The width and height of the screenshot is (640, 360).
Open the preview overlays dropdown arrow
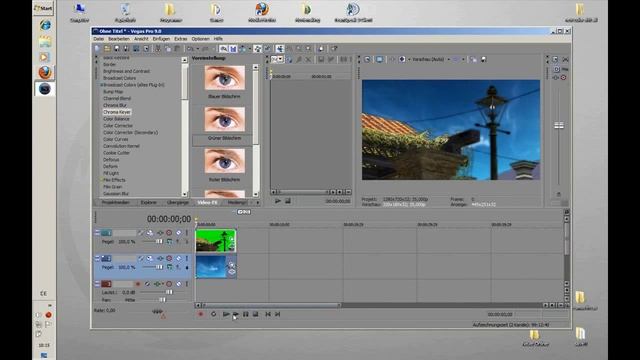tap(463, 60)
